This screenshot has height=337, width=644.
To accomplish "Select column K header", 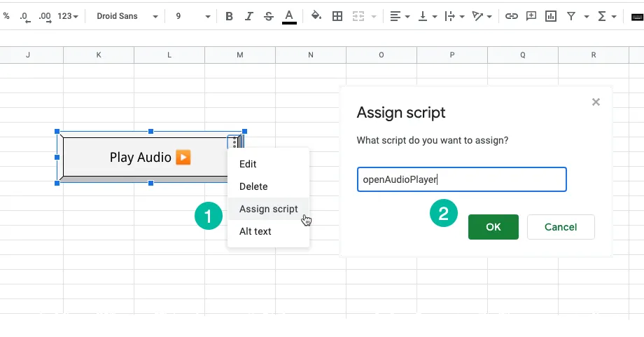I will coord(99,55).
